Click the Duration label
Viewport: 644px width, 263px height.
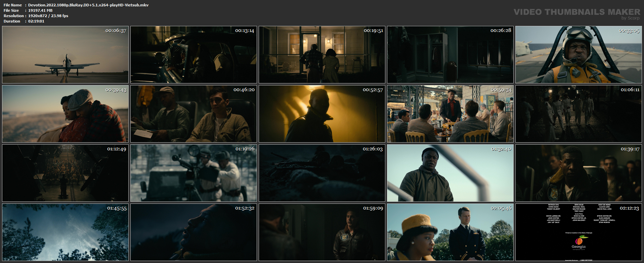click(12, 21)
